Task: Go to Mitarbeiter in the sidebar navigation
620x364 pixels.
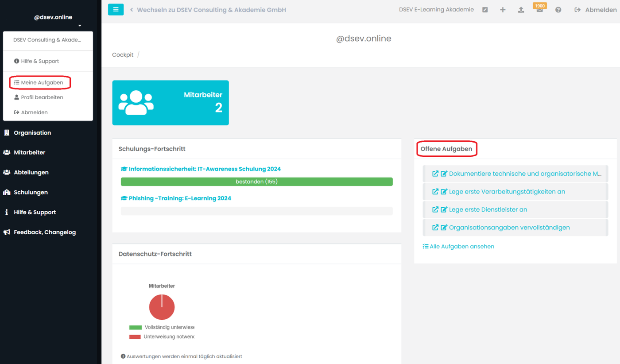Action: pyautogui.click(x=25, y=152)
